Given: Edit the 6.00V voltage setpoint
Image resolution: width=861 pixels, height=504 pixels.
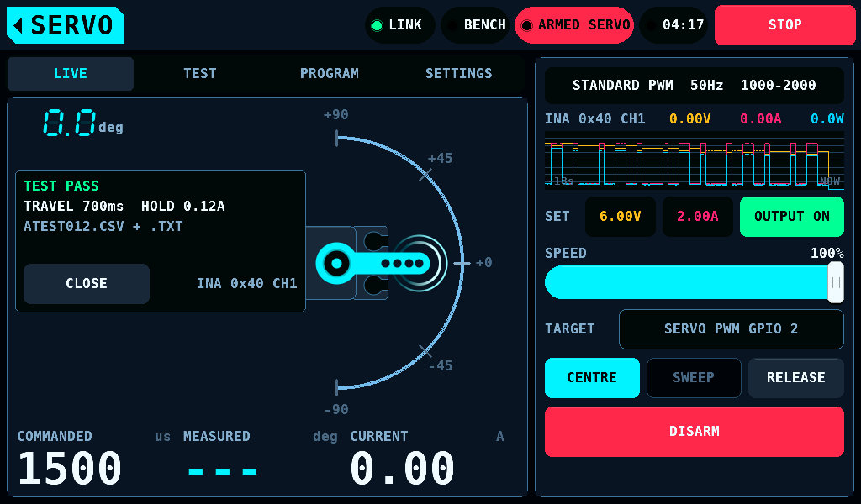Looking at the screenshot, I should point(621,217).
